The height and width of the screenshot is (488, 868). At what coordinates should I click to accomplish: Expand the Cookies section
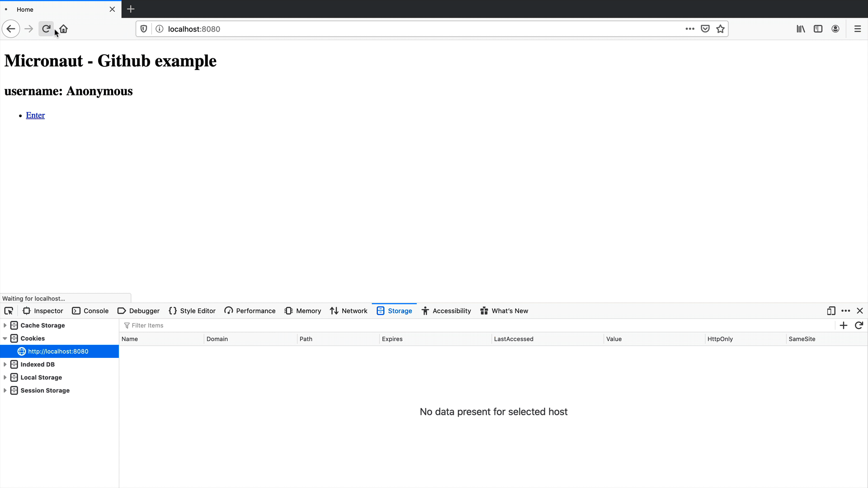tap(5, 338)
